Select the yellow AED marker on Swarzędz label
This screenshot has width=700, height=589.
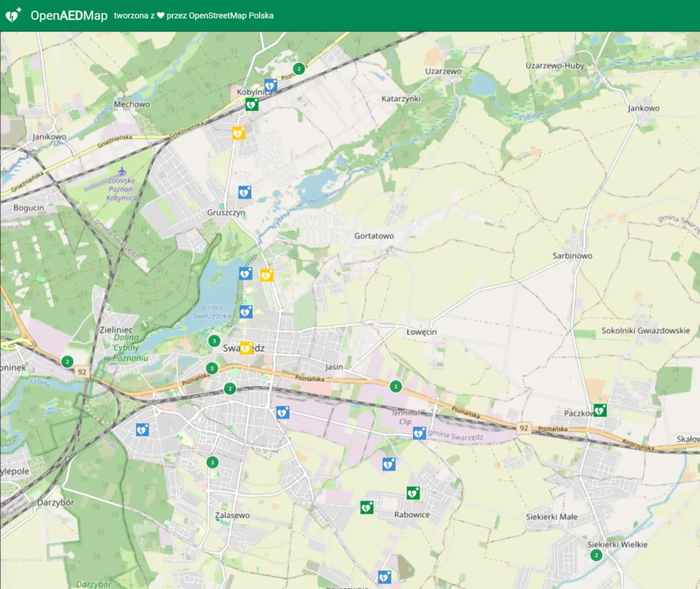click(246, 348)
